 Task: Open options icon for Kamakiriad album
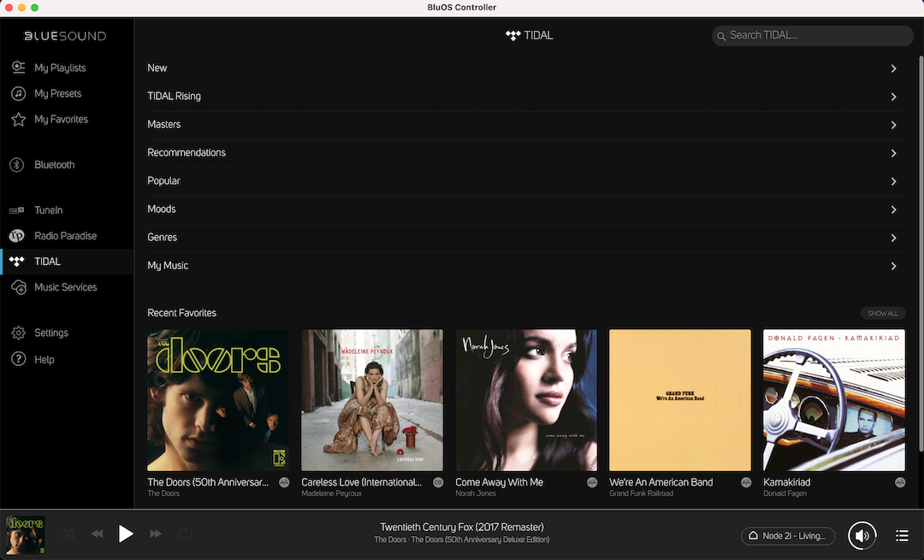click(900, 482)
